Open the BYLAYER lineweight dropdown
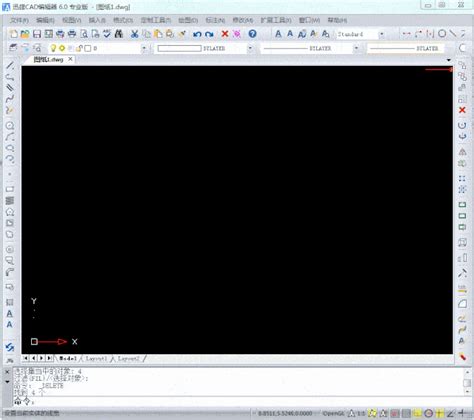This screenshot has height=420, width=474. pyautogui.click(x=406, y=48)
